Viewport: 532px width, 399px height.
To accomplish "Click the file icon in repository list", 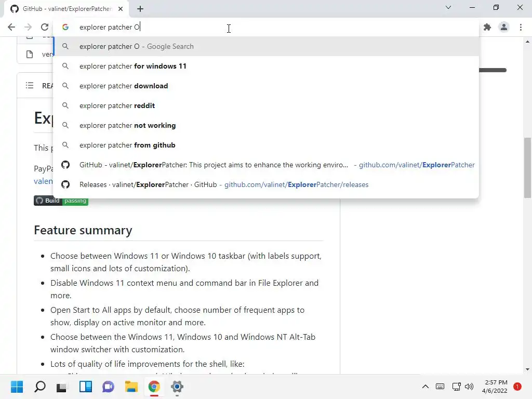I will (x=30, y=54).
